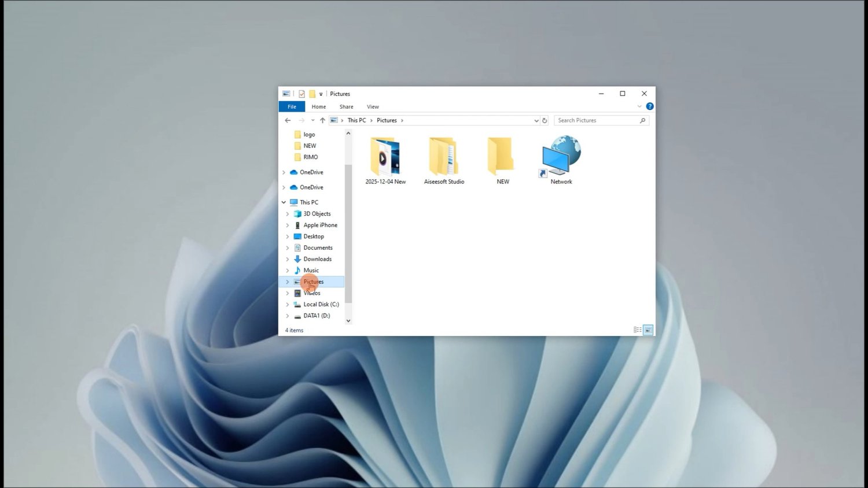Click the This PC monitor icon in sidebar
This screenshot has height=488, width=868.
[x=293, y=202]
